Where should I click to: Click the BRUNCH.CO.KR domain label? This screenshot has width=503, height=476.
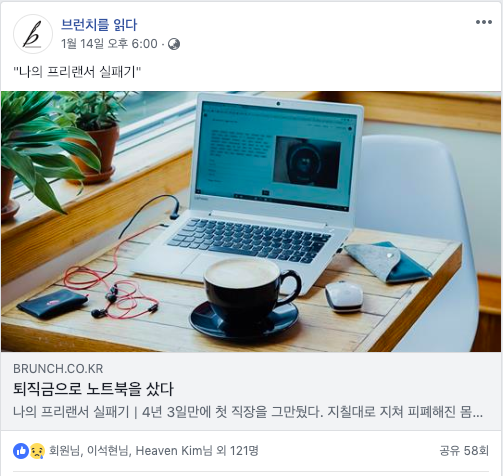[58, 369]
